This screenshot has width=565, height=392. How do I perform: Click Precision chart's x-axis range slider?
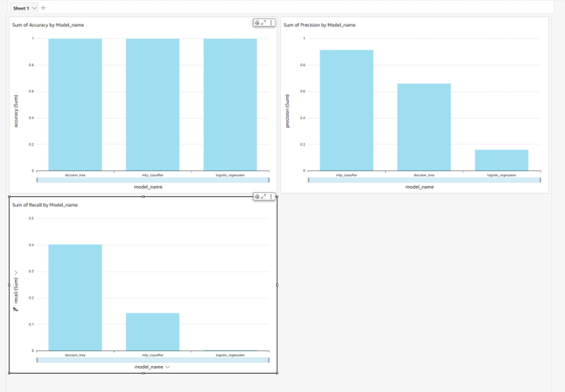(x=424, y=180)
